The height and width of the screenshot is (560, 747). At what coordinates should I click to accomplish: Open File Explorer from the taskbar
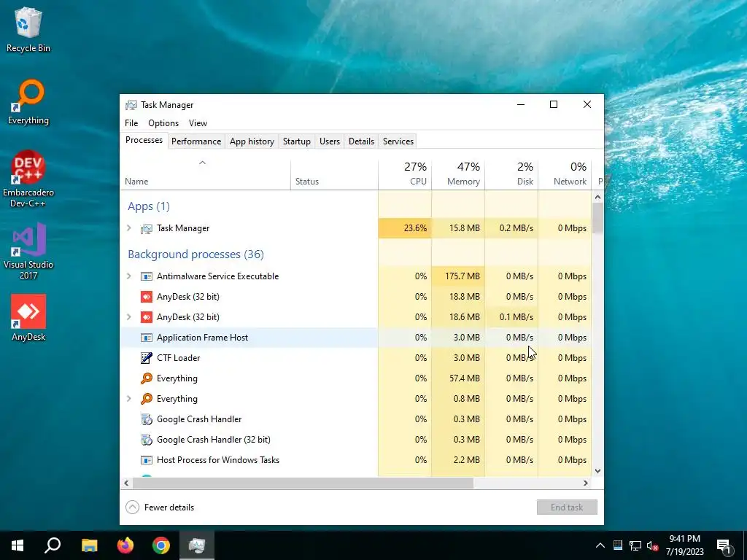[89, 545]
